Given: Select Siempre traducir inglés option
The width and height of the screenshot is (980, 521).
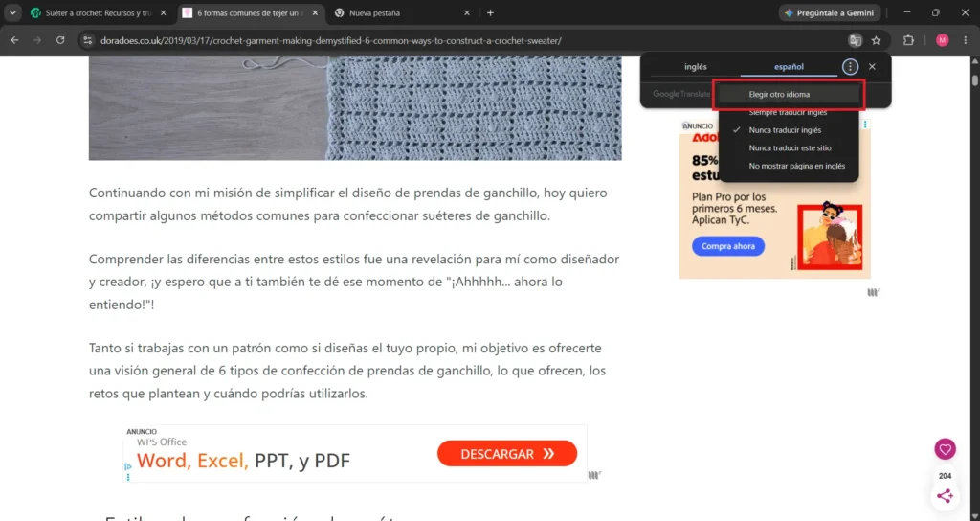Looking at the screenshot, I should (789, 113).
